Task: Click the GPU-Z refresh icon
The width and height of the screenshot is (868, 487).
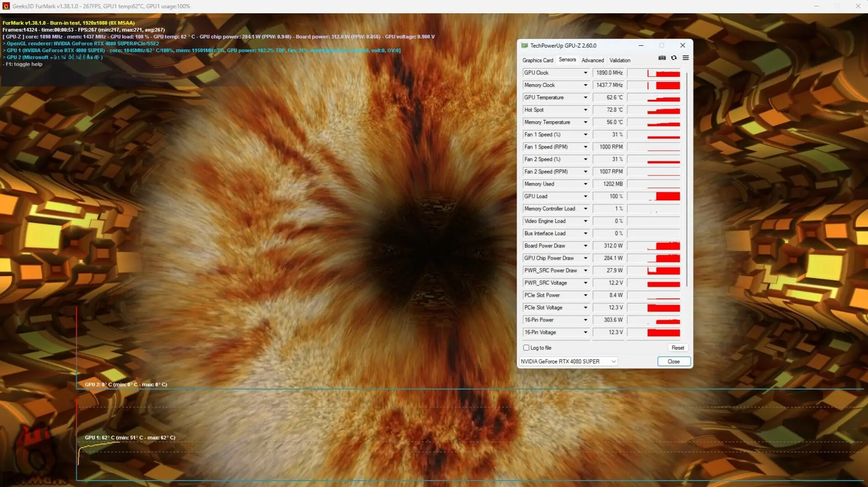Action: pos(674,58)
